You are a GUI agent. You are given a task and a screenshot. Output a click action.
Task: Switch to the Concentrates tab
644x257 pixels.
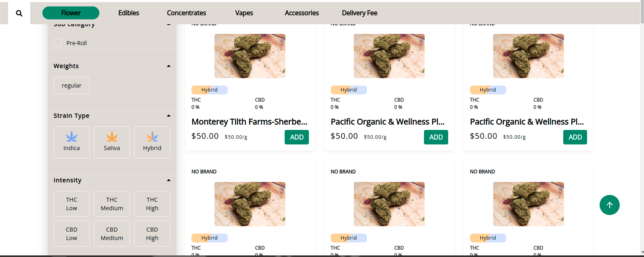[186, 13]
